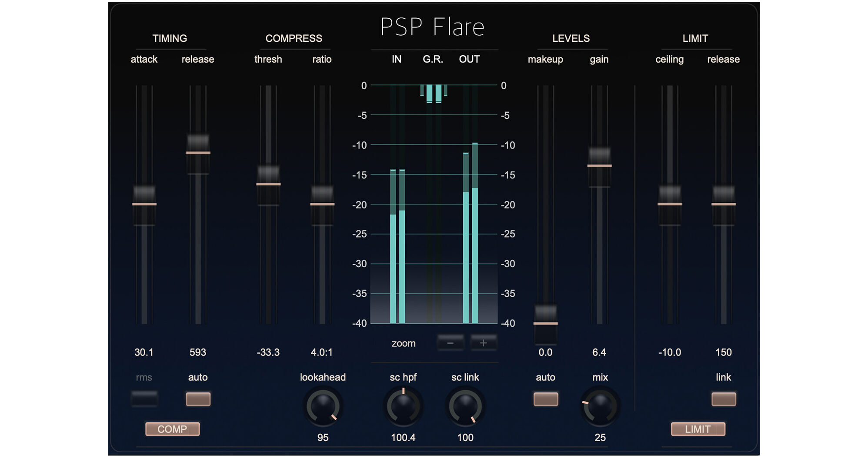Viewport: 868px width, 456px height.
Task: Click the ratio value 4.0:1
Action: click(322, 352)
